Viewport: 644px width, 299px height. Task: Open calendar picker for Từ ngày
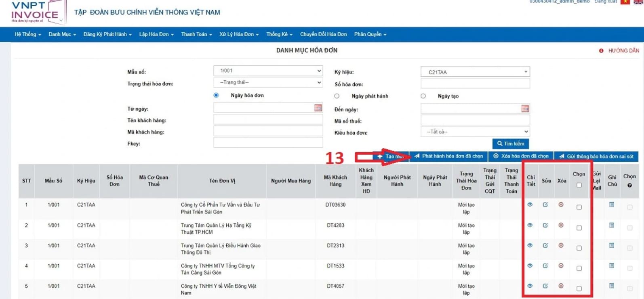(318, 108)
